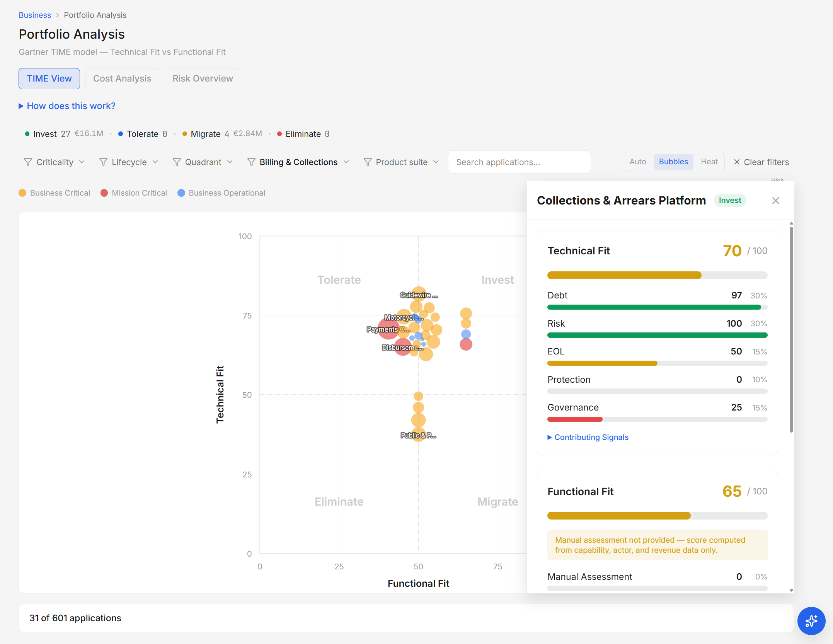Screen dimensions: 833x644
Task: Click the Business Operational legend dot
Action: pos(181,193)
